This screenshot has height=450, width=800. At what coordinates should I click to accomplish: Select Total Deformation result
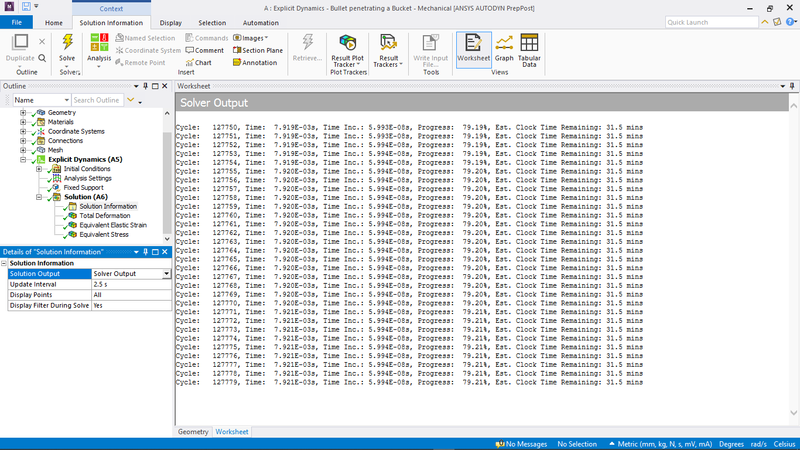tap(105, 216)
